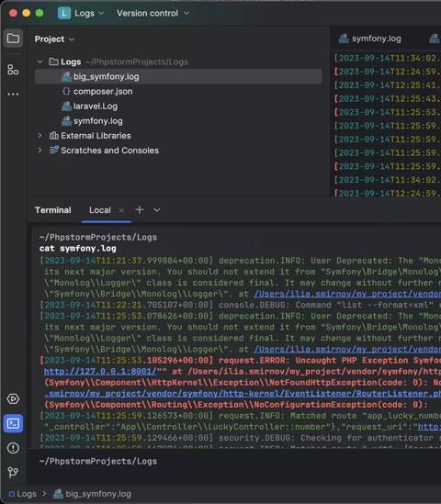The image size is (441, 504).
Task: Open the Project view options dropdown
Action: 72,39
